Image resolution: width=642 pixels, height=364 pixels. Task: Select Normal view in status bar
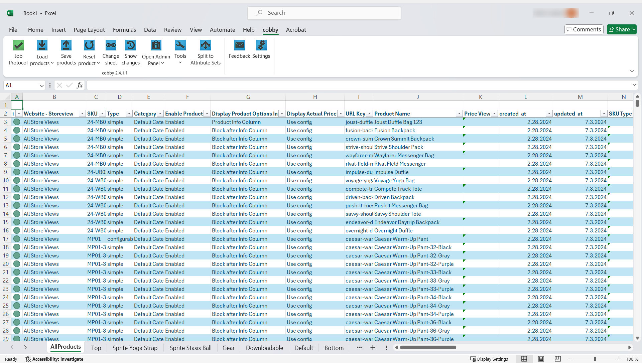524,359
